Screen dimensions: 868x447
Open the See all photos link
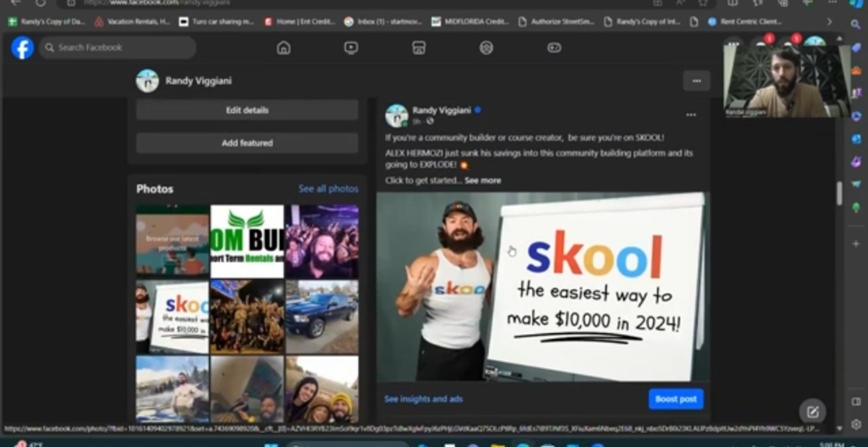[x=328, y=188]
